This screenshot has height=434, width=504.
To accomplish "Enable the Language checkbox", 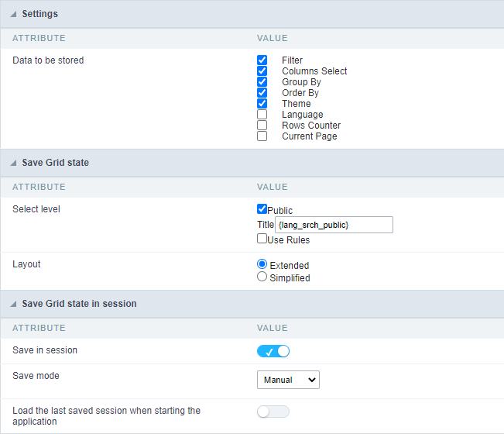I will click(262, 114).
